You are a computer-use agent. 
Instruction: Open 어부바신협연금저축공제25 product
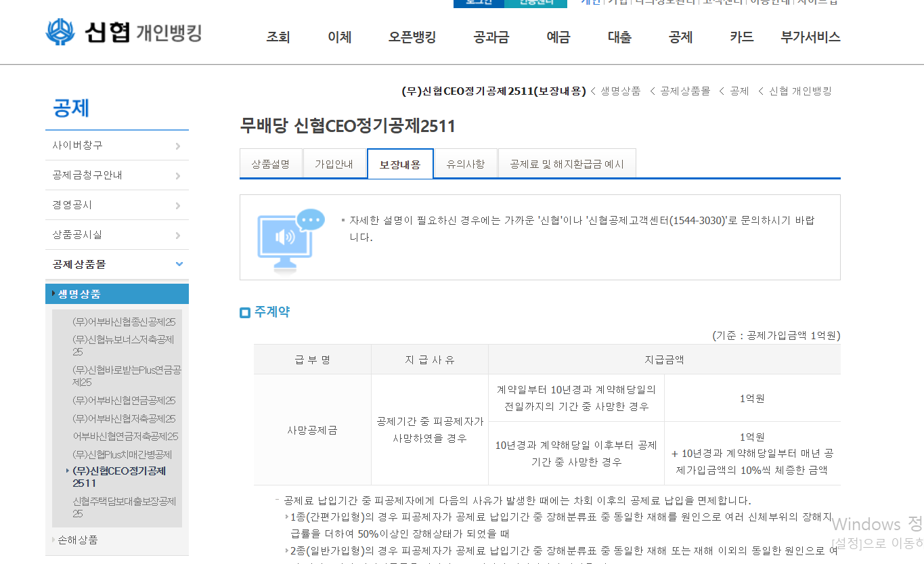pos(125,436)
